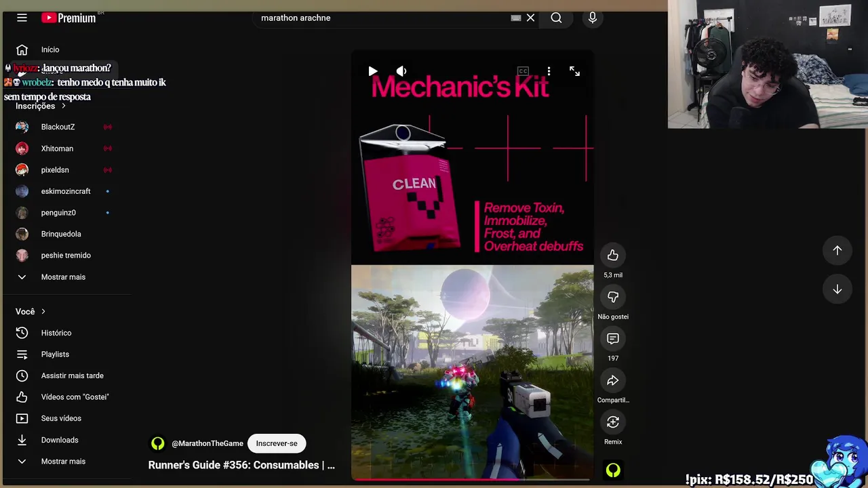Open eskimozincraft channel
This screenshot has width=868, height=488.
(x=66, y=191)
